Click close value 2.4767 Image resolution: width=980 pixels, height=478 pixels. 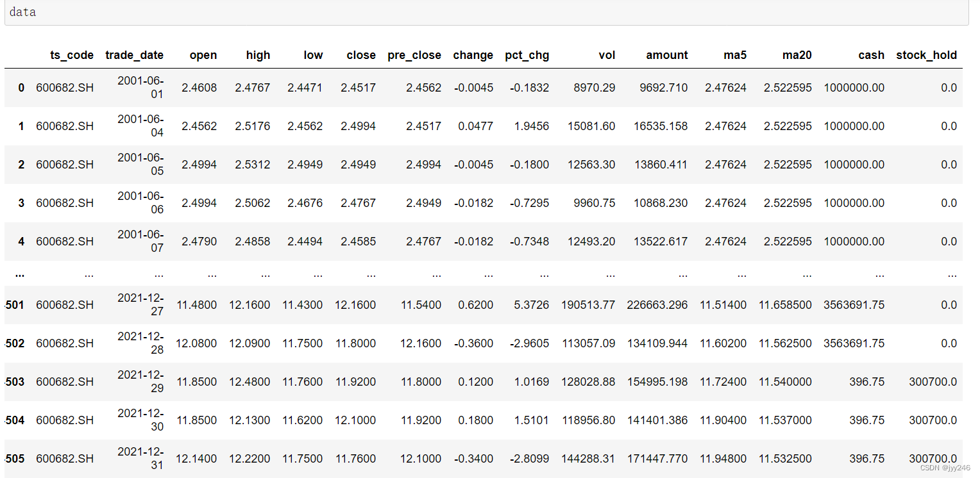[358, 203]
